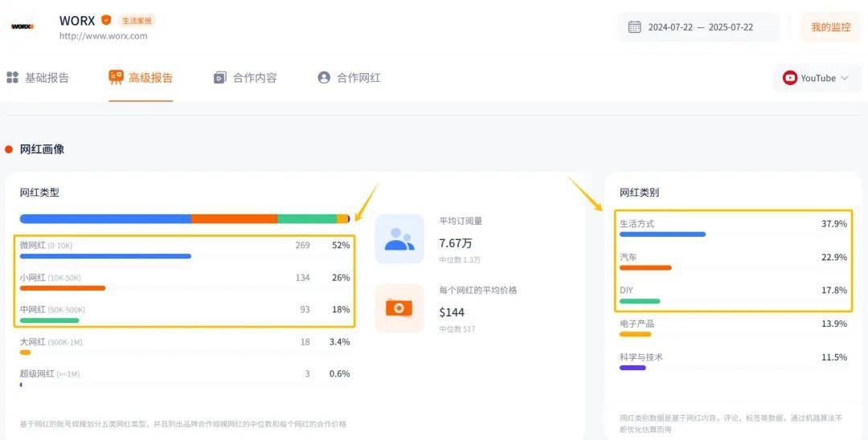This screenshot has width=868, height=440.
Task: Open the http://www.worx.com link
Action: click(104, 36)
